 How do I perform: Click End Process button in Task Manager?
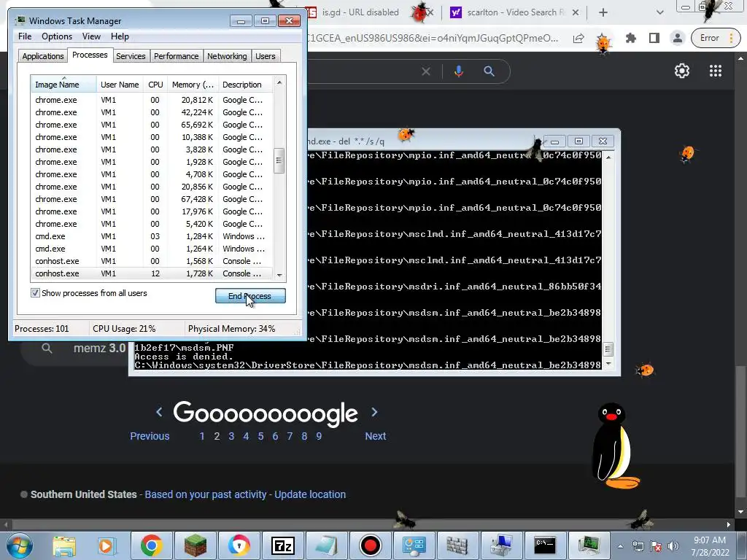click(250, 296)
